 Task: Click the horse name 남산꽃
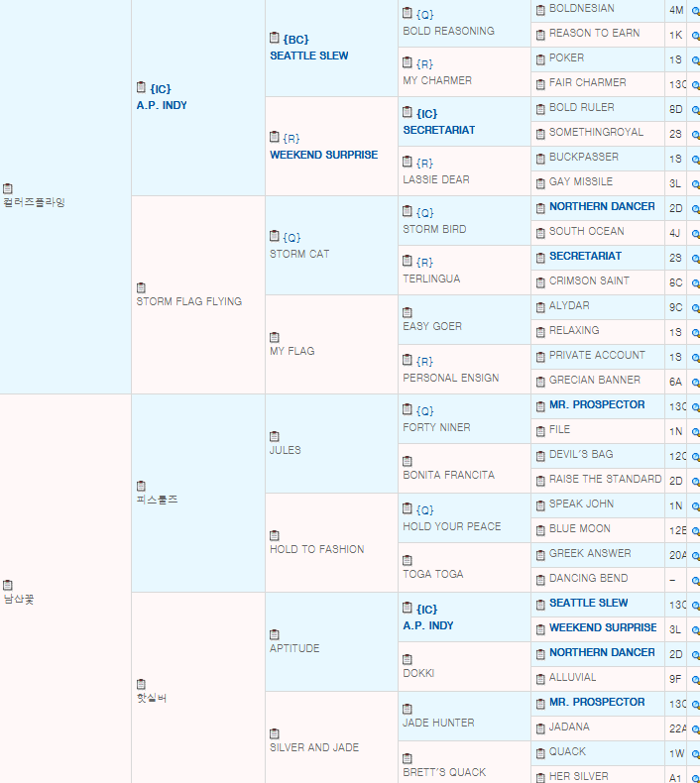tap(19, 599)
